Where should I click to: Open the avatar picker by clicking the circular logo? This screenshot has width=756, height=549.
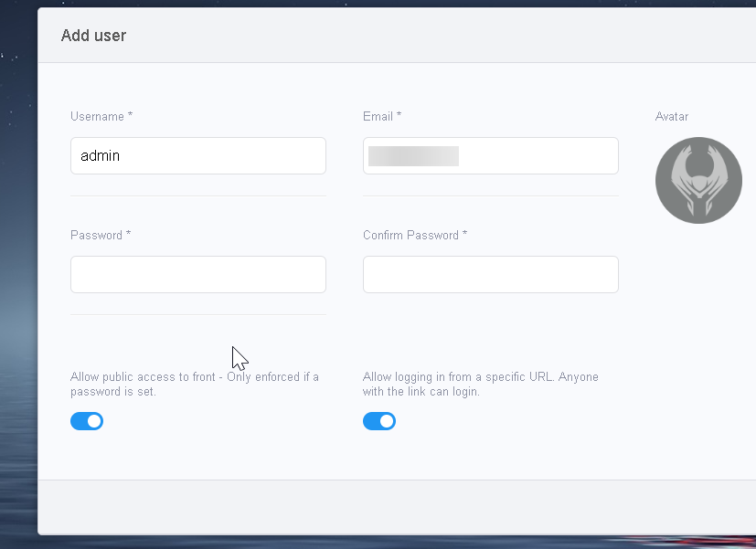pyautogui.click(x=698, y=180)
